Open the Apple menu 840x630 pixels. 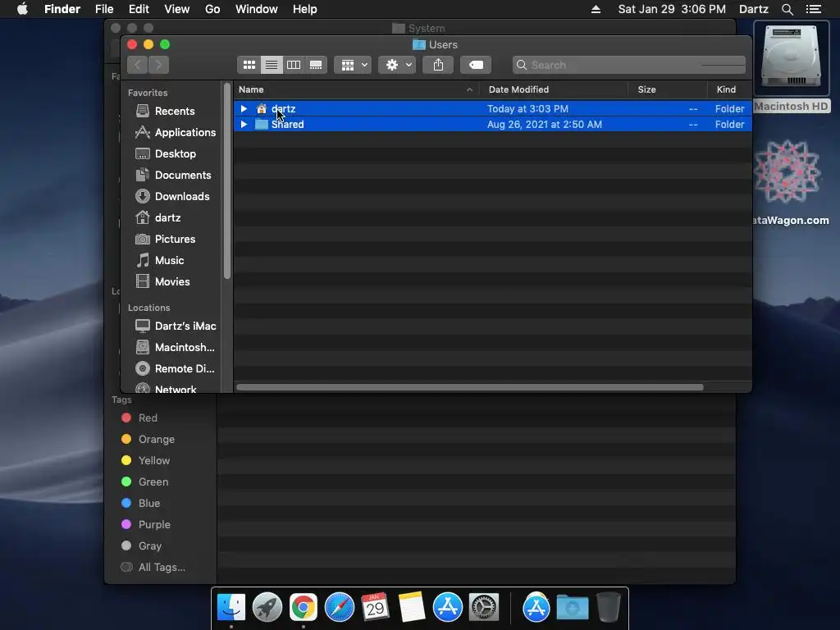point(22,9)
